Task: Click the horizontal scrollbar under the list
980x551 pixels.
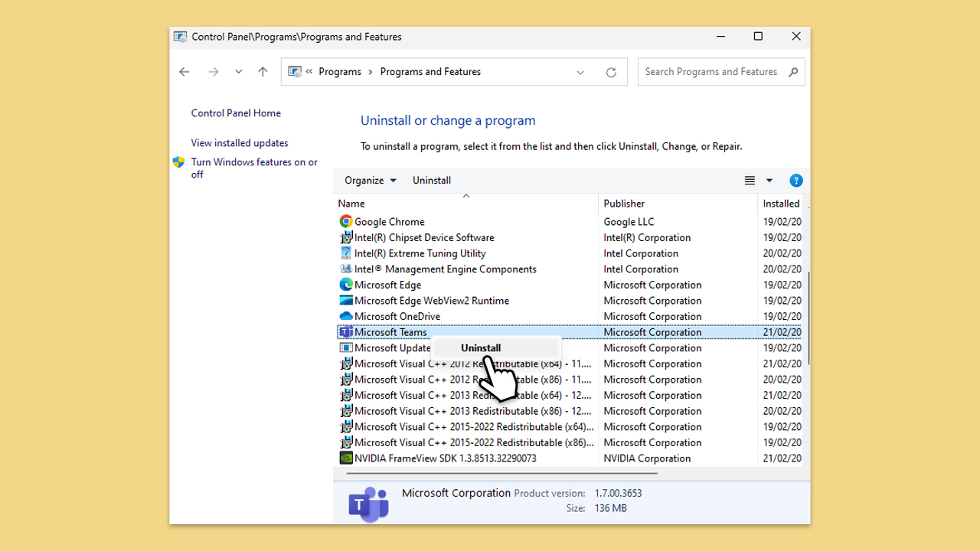Action: click(501, 474)
